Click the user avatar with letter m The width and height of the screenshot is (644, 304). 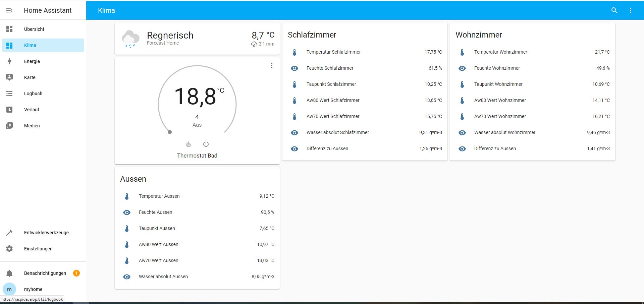coord(9,289)
